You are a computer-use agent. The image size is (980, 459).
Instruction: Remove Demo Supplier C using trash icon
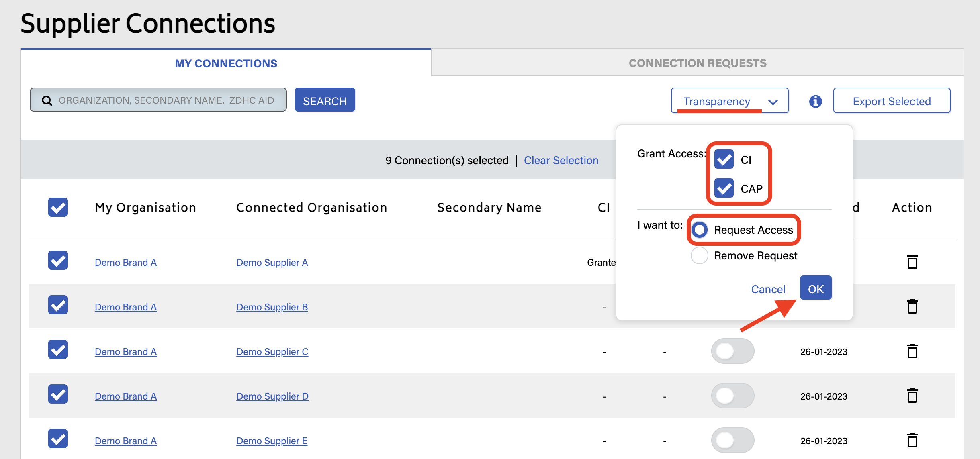coord(912,351)
